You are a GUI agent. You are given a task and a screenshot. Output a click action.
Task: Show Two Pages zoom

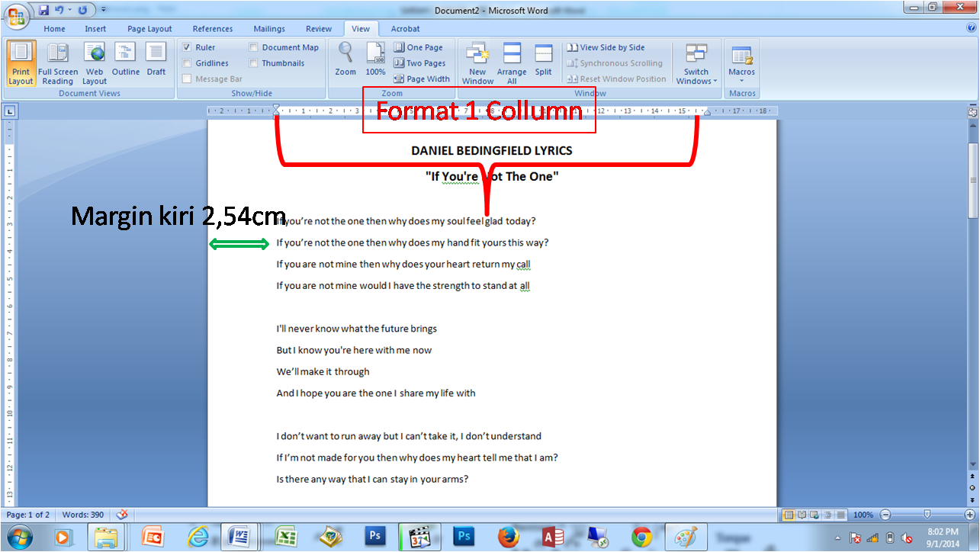point(419,63)
